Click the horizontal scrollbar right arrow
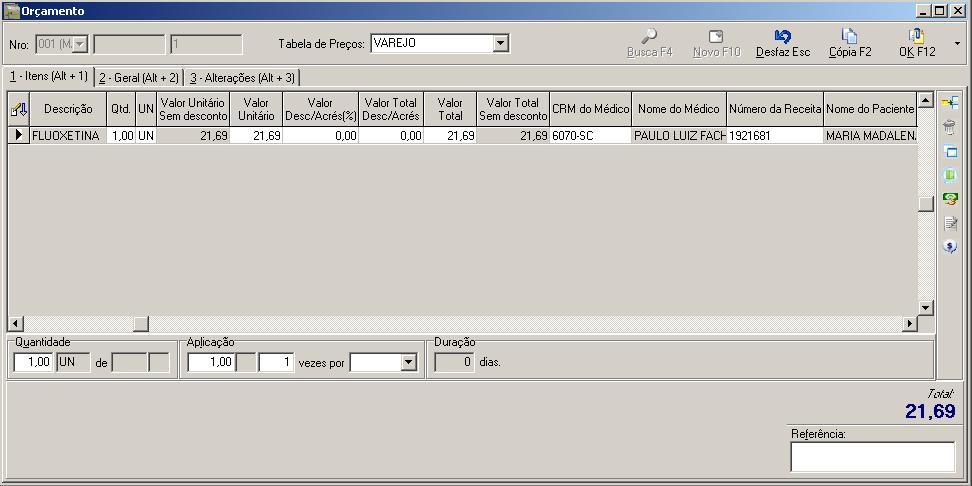Viewport: 972px width, 486px height. tap(909, 324)
